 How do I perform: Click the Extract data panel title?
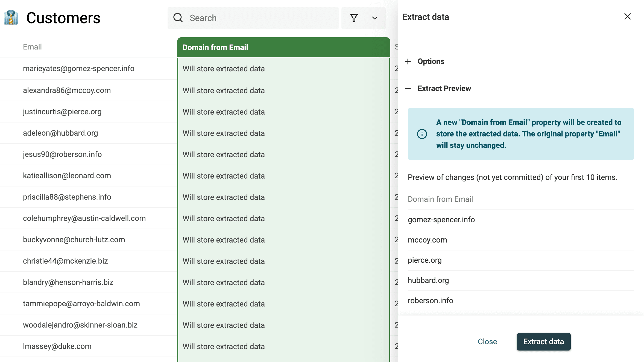(x=426, y=17)
